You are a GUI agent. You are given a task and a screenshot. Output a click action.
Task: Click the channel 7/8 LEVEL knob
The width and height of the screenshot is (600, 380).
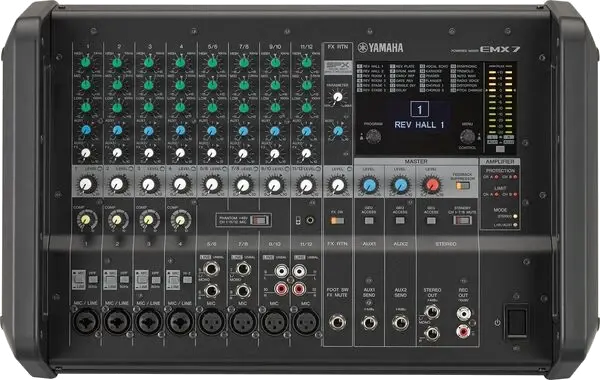click(243, 186)
